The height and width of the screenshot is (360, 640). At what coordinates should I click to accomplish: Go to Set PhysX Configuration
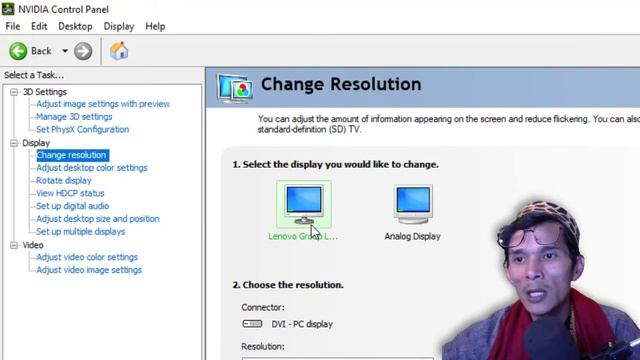82,129
